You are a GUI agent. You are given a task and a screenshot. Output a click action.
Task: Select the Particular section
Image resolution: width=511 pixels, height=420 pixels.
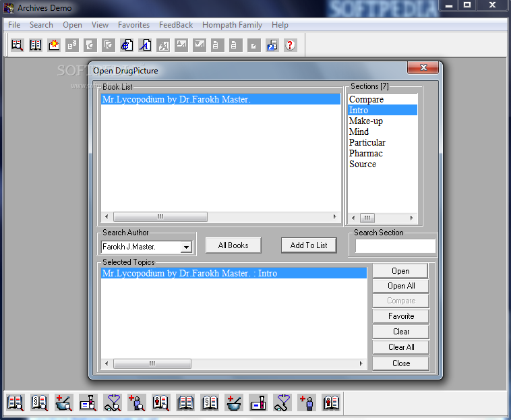pyautogui.click(x=383, y=142)
